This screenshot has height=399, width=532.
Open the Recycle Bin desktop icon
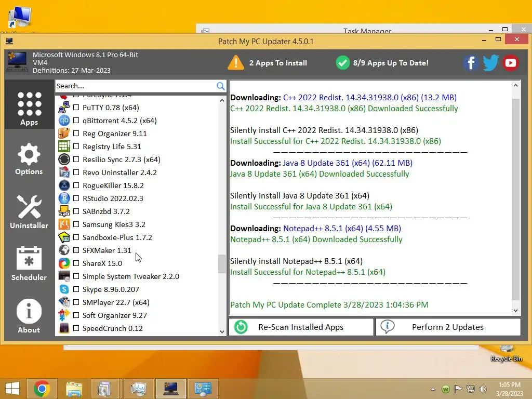click(506, 353)
